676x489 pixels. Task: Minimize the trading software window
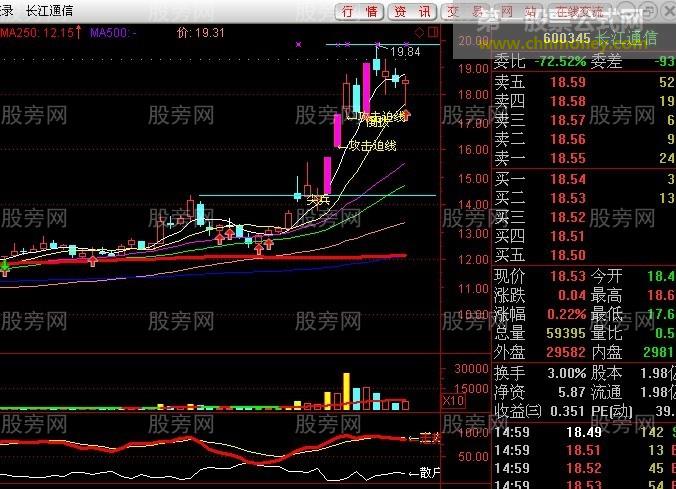pos(626,10)
